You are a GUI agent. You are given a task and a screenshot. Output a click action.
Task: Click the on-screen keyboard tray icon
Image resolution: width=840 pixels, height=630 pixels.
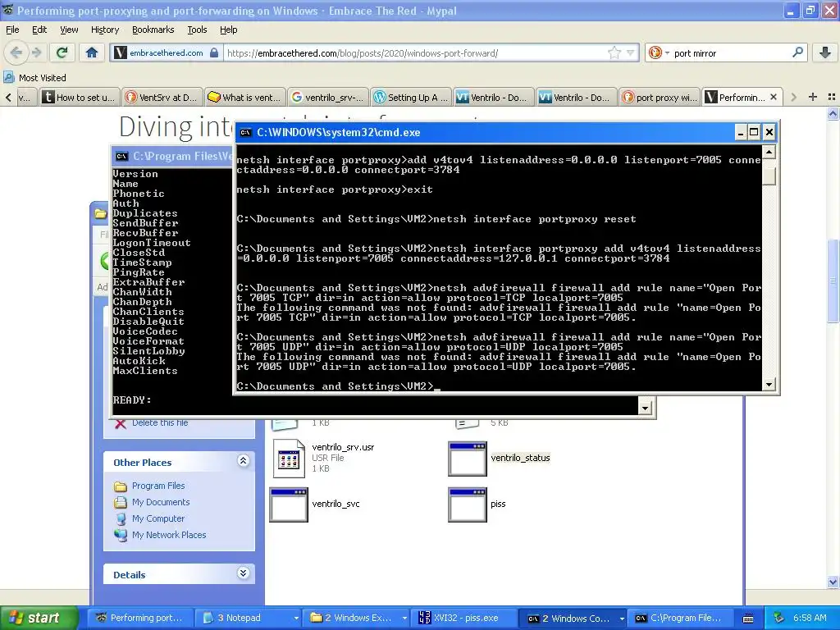coord(748,619)
